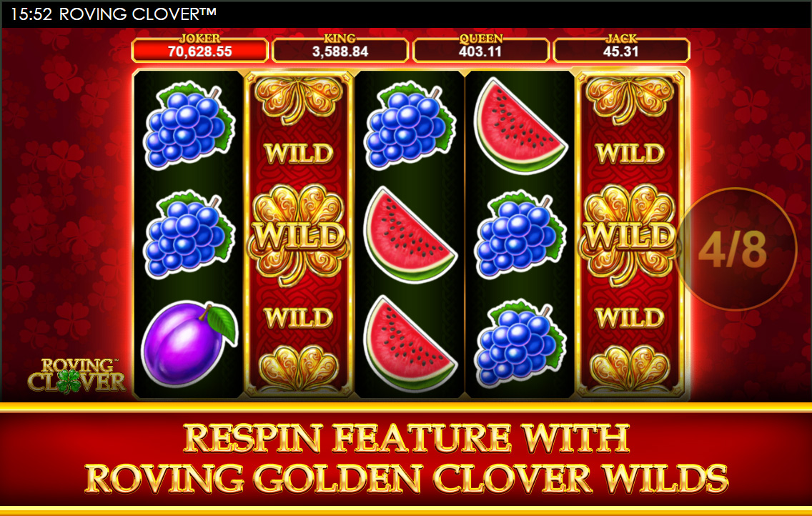Click the top grapes symbol on first reel

(x=189, y=125)
